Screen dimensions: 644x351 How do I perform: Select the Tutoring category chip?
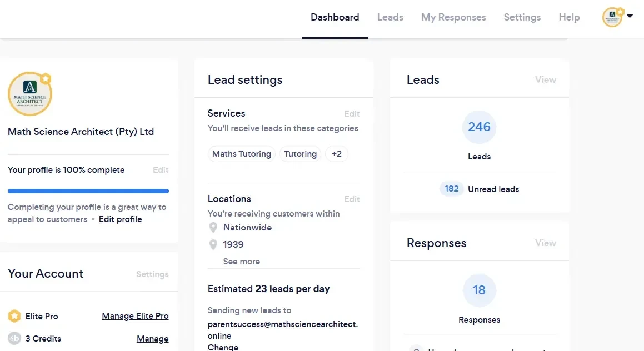click(300, 154)
